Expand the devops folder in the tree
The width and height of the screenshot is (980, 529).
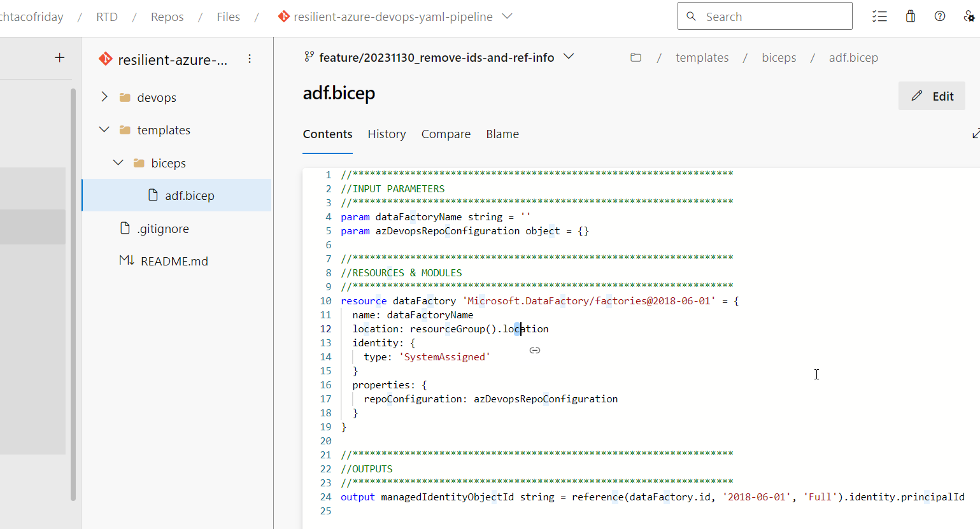104,97
